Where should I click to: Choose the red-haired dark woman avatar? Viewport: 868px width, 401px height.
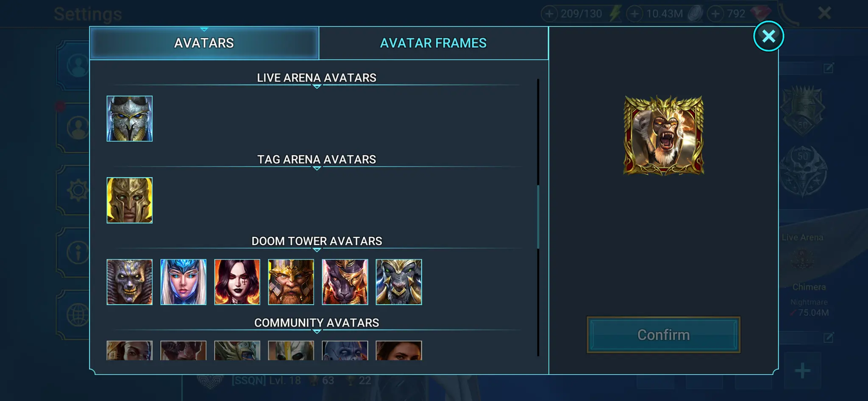point(237,282)
